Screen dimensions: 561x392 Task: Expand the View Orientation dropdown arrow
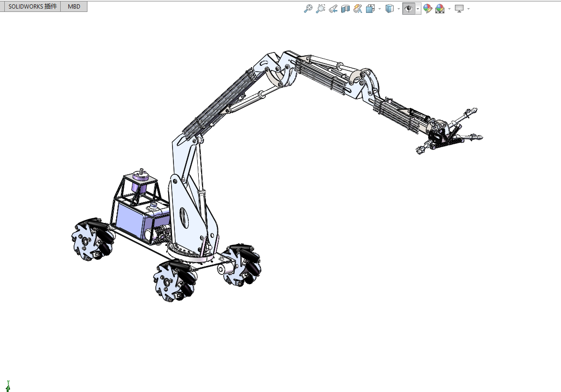click(x=379, y=9)
